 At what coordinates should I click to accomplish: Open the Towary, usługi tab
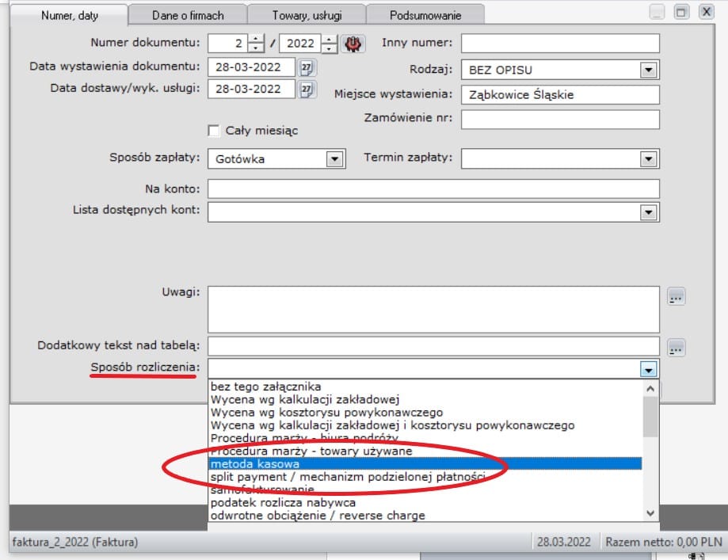pos(307,15)
